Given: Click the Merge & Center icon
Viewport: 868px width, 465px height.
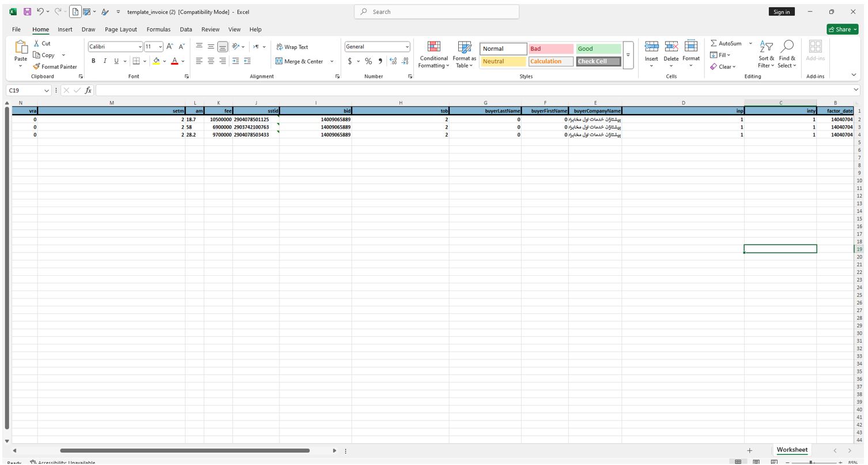Looking at the screenshot, I should (279, 61).
